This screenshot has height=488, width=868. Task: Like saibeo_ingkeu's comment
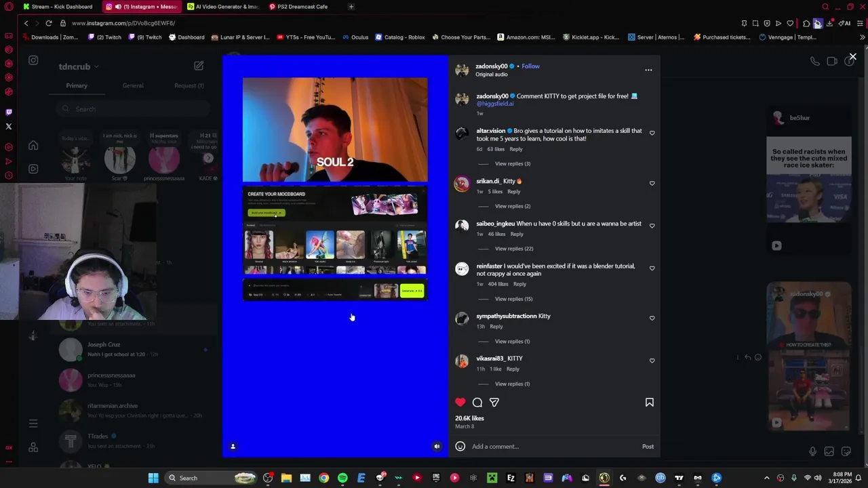tap(652, 226)
